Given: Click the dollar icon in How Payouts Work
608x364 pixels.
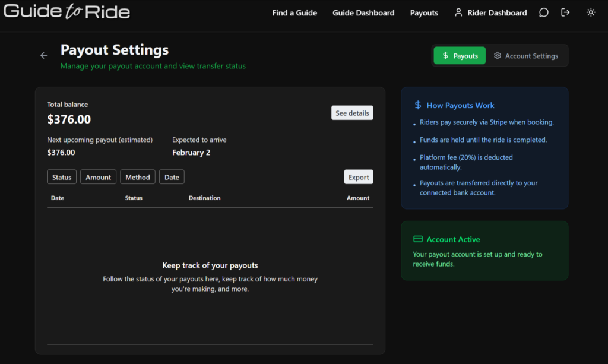Looking at the screenshot, I should (418, 105).
